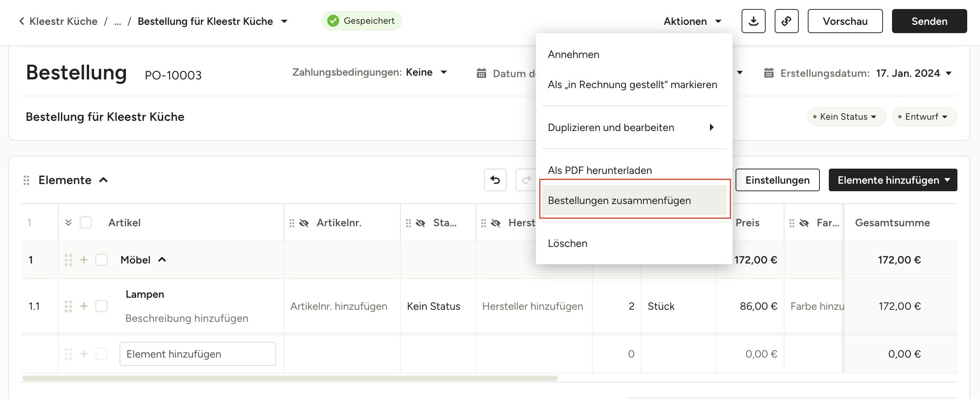Click the copy link icon button

click(x=786, y=21)
